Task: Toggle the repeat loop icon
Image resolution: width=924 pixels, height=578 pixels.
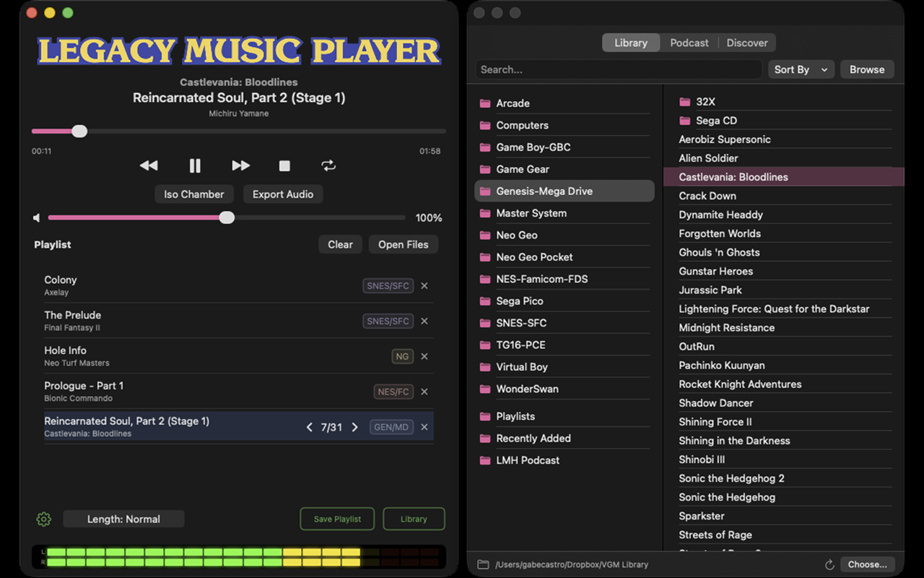Action: click(328, 165)
